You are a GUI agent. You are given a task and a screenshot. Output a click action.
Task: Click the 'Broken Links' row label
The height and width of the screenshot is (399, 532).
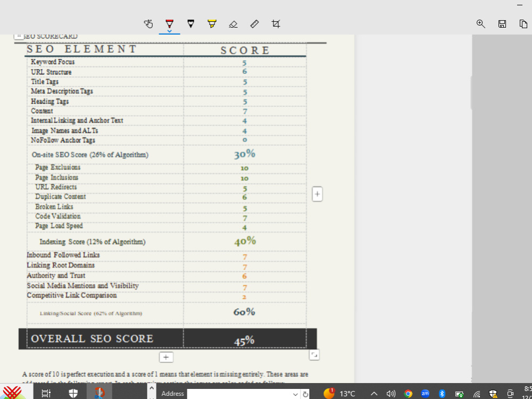54,206
